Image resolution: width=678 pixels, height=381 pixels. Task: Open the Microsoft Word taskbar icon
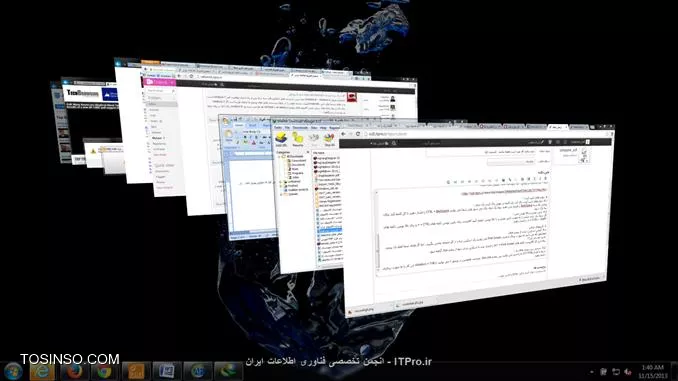(x=166, y=371)
